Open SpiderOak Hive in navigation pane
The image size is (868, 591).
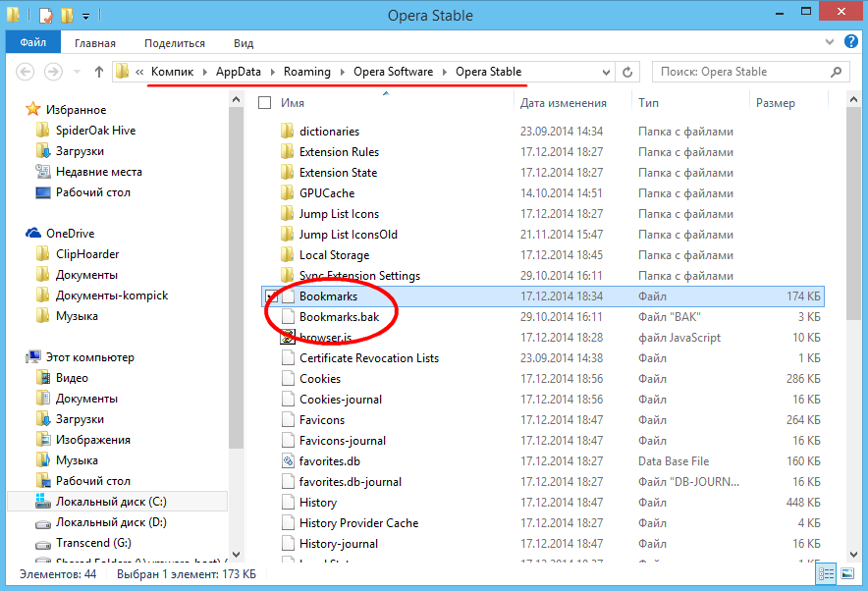pos(95,131)
